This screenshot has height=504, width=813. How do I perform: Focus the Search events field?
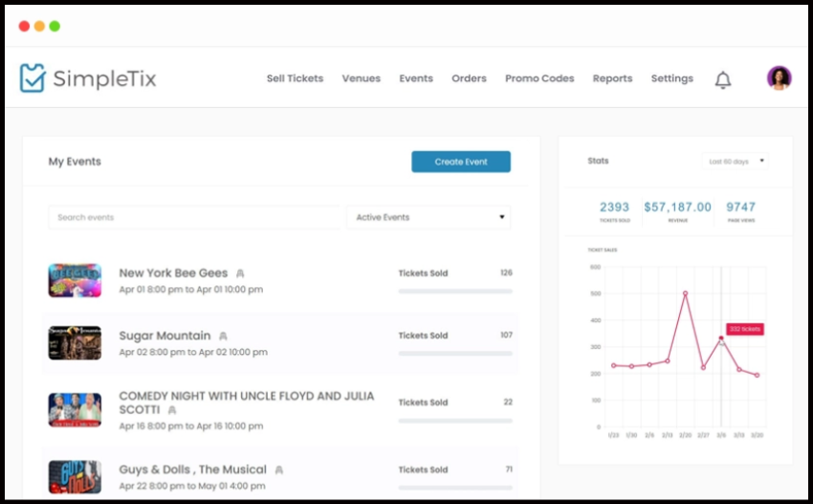(x=194, y=217)
